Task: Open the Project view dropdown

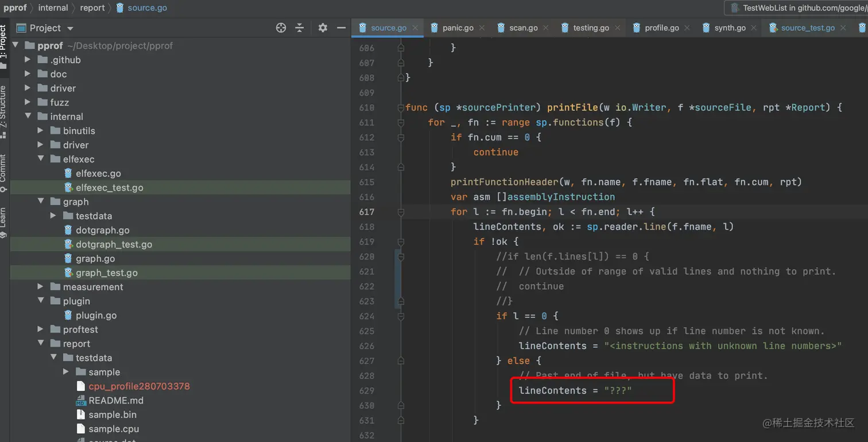Action: pos(70,28)
